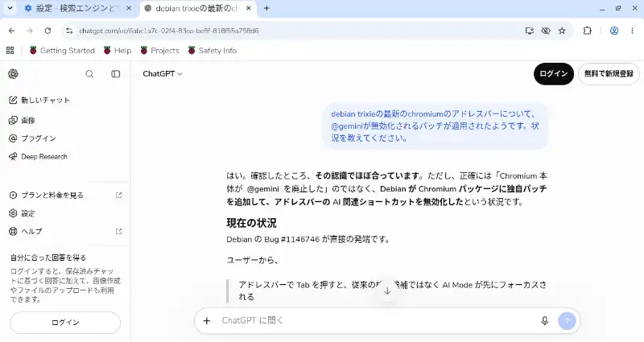Open Projects bookmark
This screenshot has width=644, height=342.
(x=159, y=51)
